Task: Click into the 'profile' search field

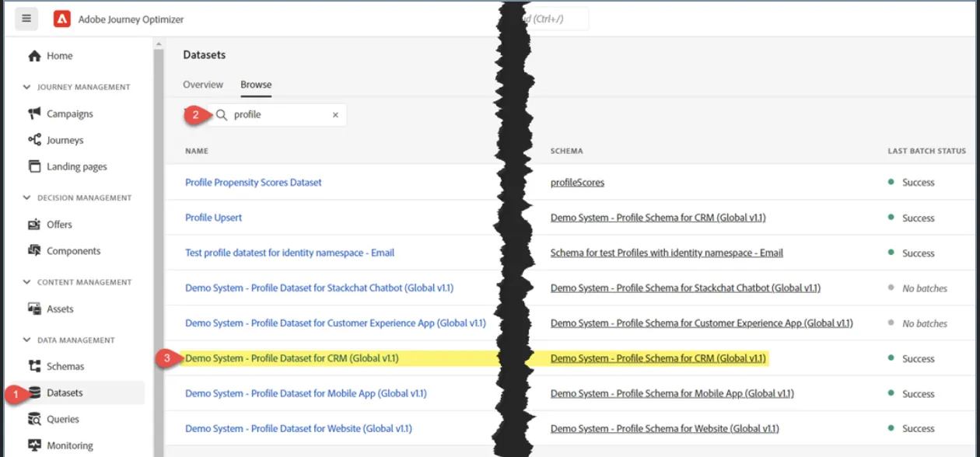Action: [x=277, y=115]
